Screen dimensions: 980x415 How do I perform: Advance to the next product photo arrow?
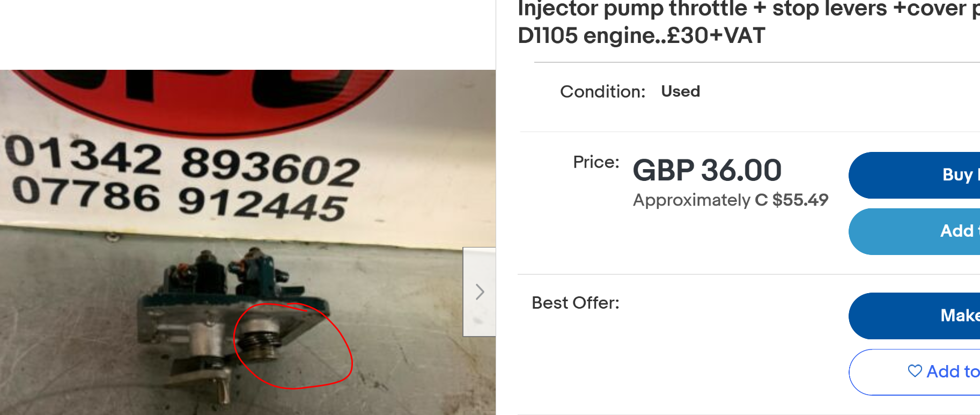coord(480,292)
